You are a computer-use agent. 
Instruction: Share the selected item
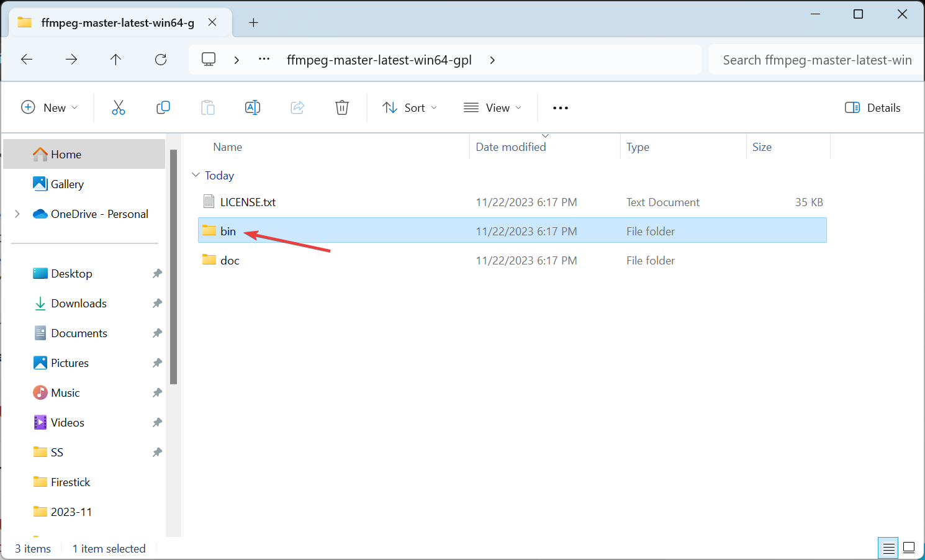[297, 107]
